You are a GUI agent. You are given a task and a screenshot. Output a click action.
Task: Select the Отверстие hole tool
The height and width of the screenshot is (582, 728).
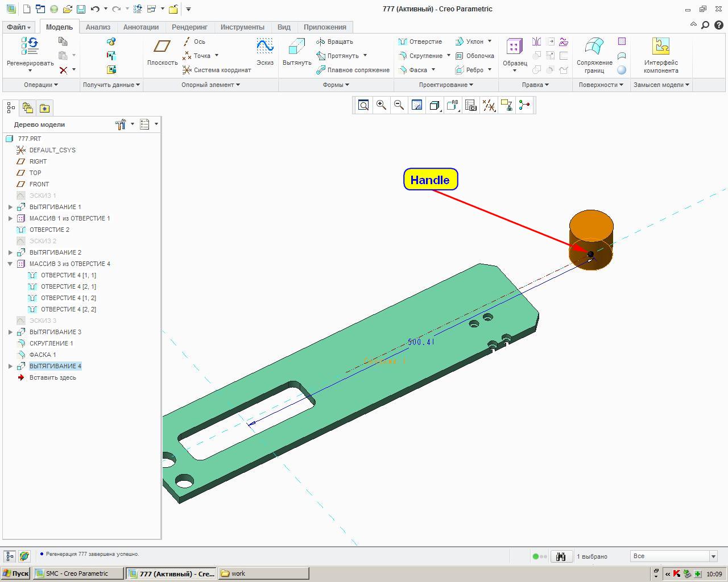[420, 41]
